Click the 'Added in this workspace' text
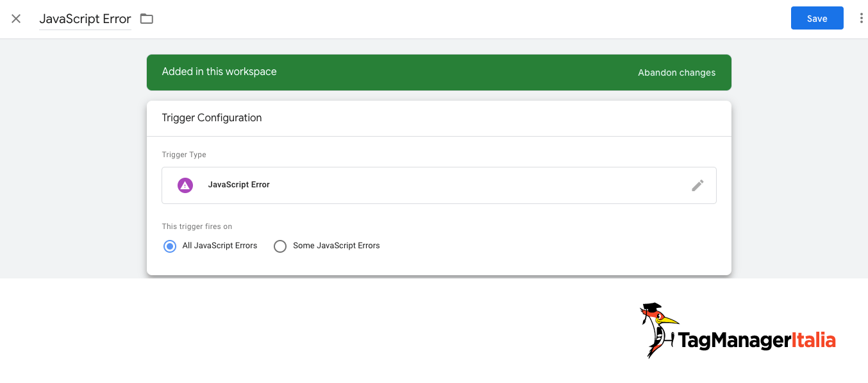Screen dimensions: 868x383 click(219, 72)
